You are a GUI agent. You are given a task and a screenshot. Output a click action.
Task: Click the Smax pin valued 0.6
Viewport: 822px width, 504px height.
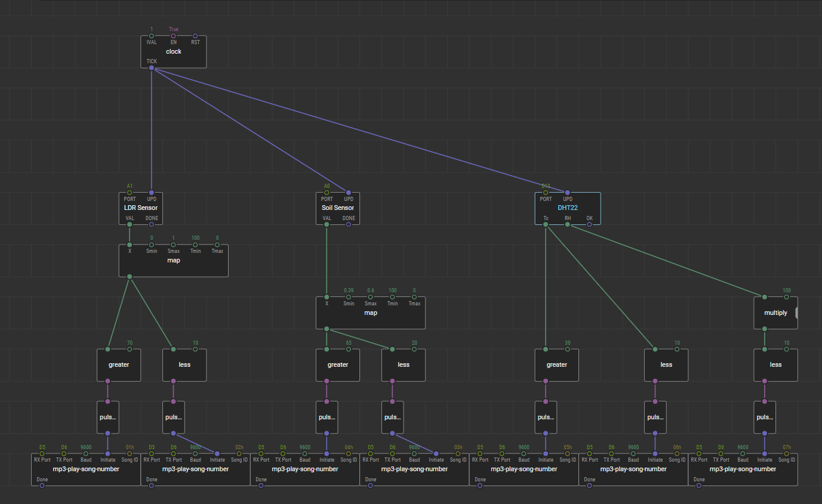tap(371, 297)
